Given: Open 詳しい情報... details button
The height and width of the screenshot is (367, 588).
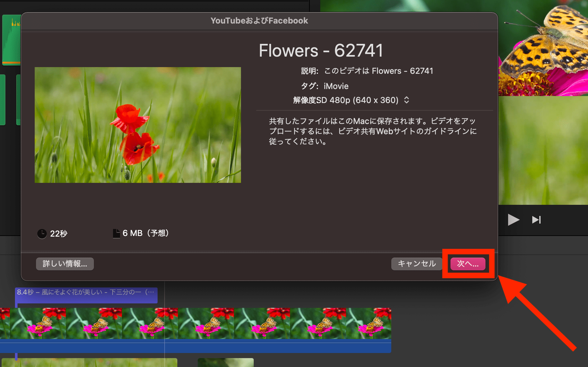Looking at the screenshot, I should (x=65, y=264).
